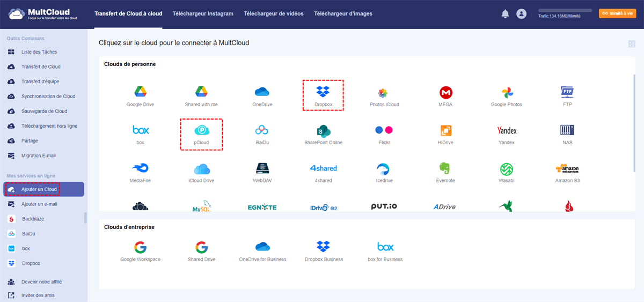
Task: Add Shared Drive enterprise cloud
Action: tap(201, 251)
